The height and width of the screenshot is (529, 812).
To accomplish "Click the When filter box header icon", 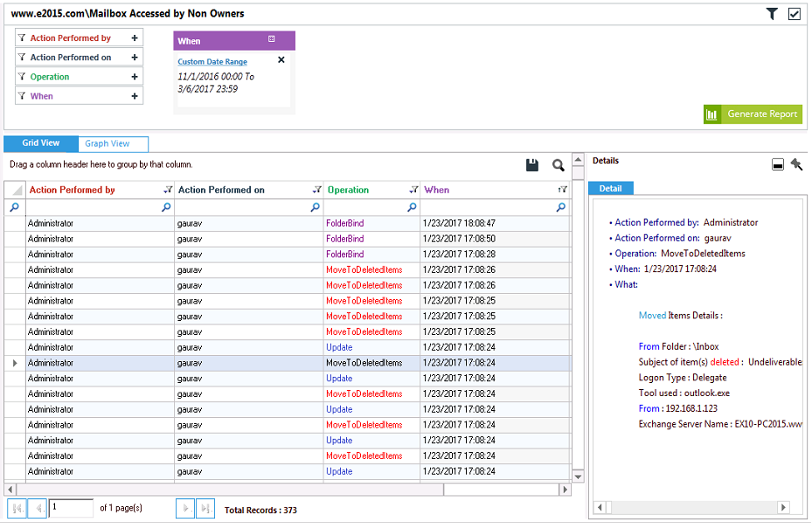I will coord(271,38).
